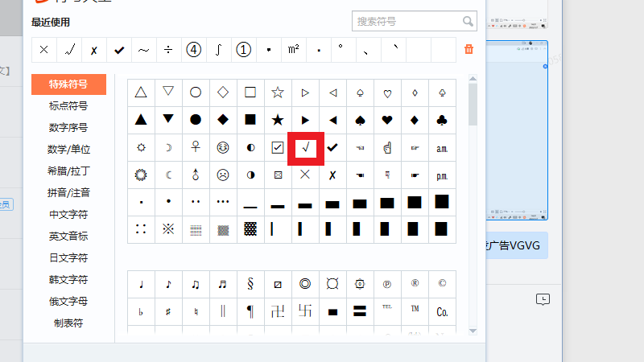644x362 pixels.
Task: Choose the copyright © symbol
Action: [442, 284]
